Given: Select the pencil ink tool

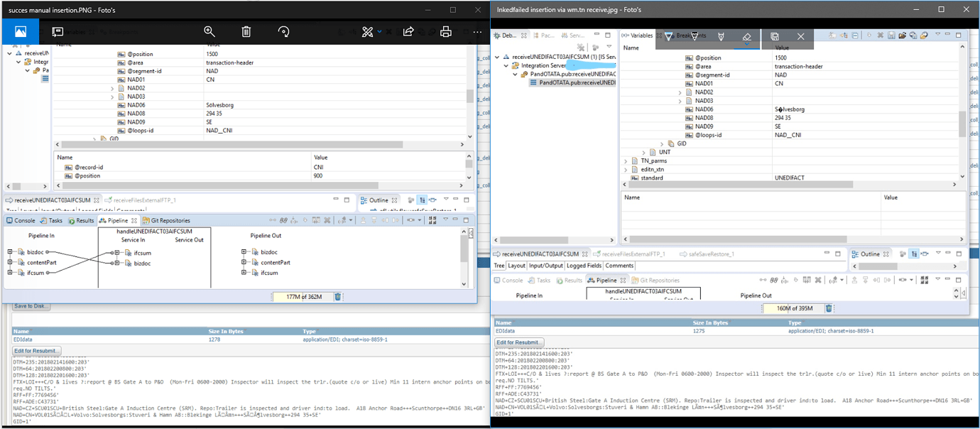Looking at the screenshot, I should (695, 36).
